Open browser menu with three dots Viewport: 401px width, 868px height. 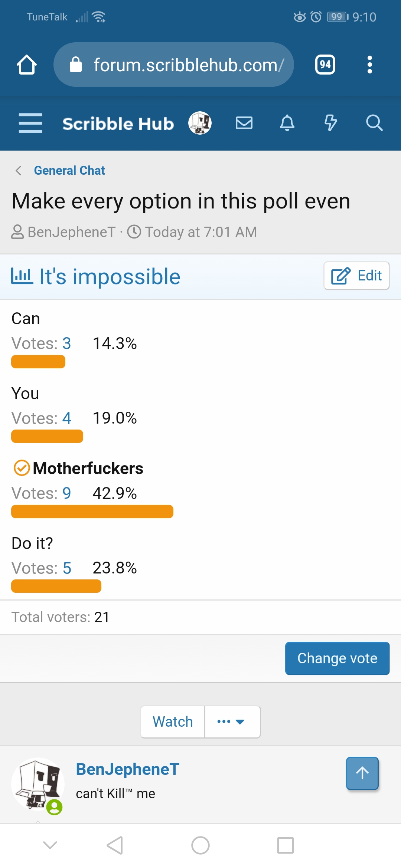coord(369,64)
